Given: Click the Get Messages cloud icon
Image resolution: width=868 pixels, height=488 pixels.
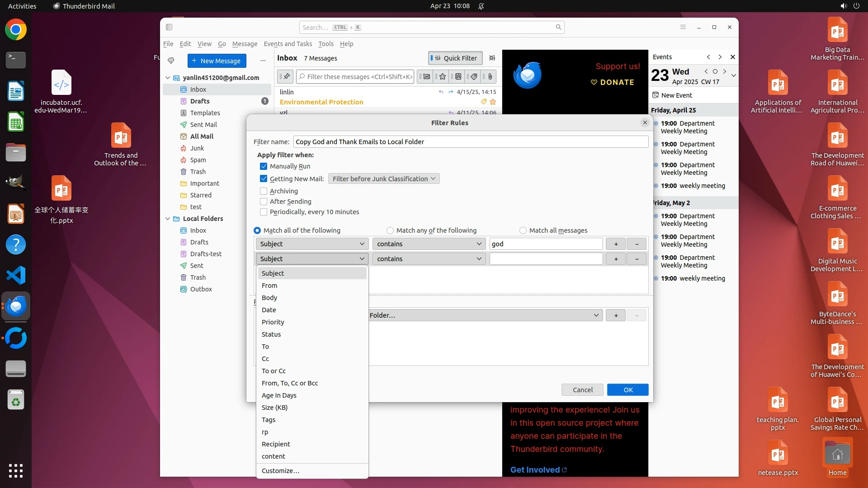Looking at the screenshot, I should [x=171, y=61].
